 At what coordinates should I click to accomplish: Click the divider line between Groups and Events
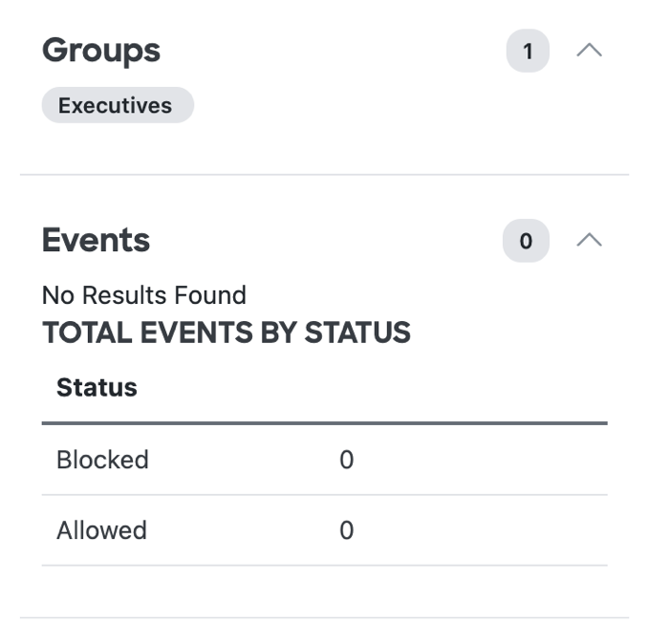(324, 175)
